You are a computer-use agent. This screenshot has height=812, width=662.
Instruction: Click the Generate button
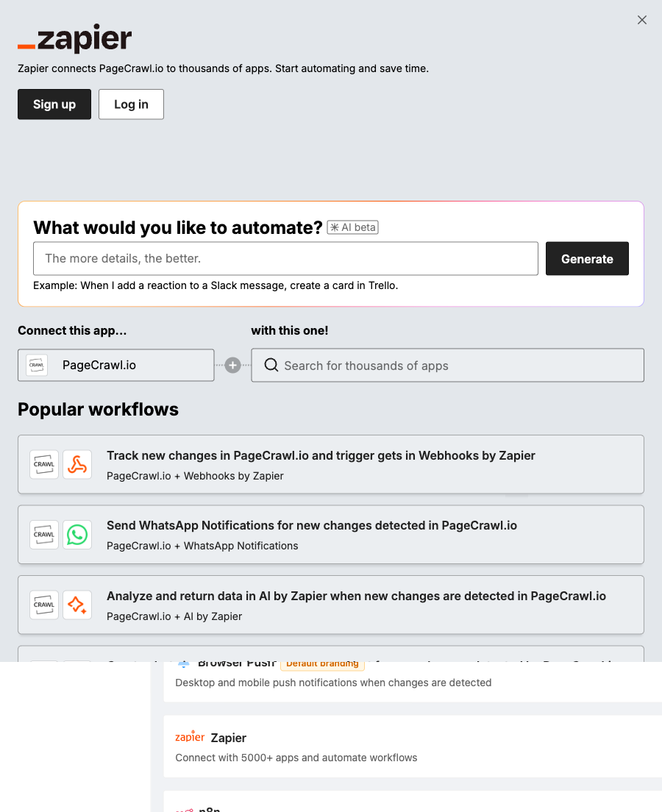coord(587,258)
